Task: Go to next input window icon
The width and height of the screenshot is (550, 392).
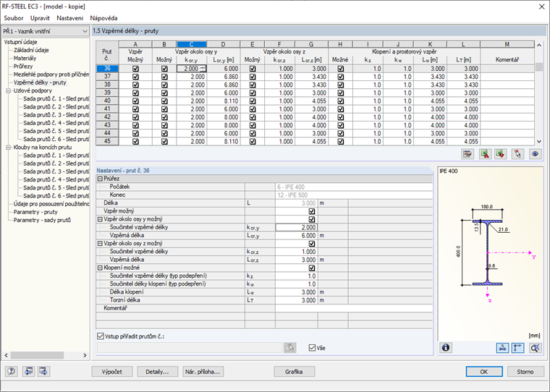Action: 44,371
